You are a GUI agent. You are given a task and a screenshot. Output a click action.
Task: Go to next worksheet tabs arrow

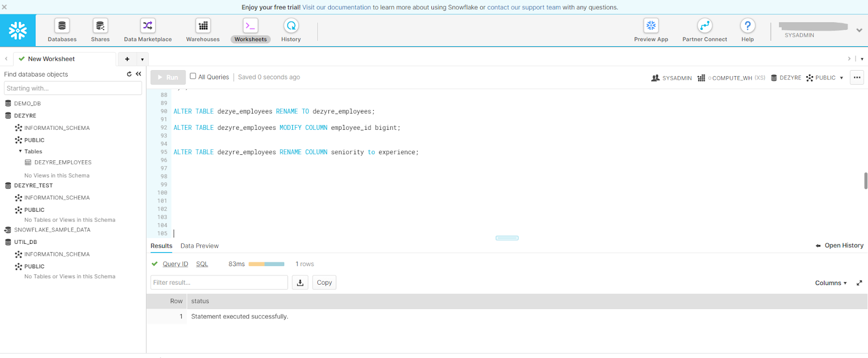(x=849, y=59)
